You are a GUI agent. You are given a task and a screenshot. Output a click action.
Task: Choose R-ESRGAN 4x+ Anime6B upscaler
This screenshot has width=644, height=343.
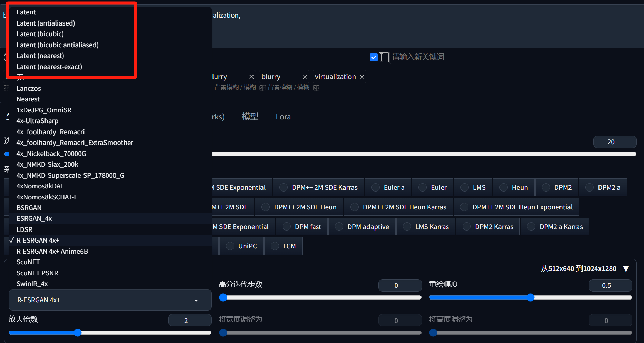(x=110, y=251)
